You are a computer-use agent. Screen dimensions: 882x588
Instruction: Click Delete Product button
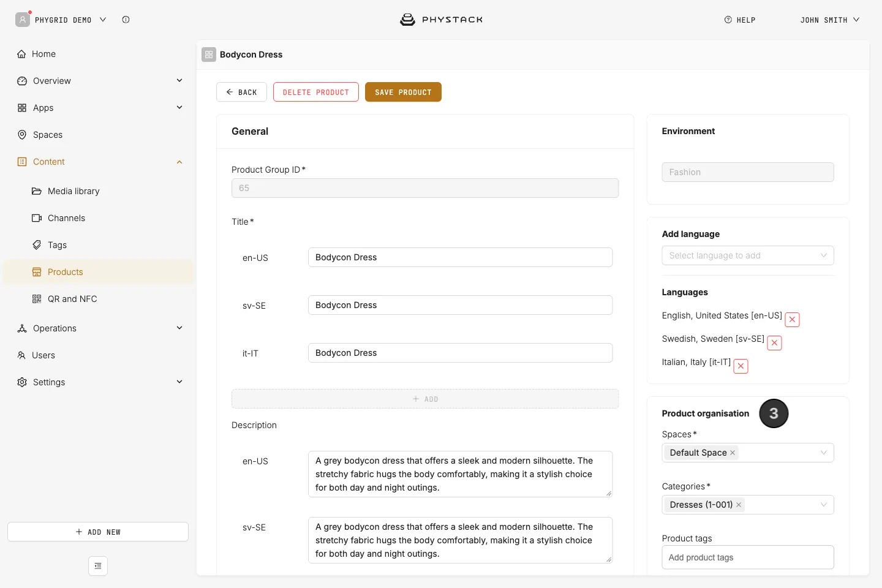tap(316, 92)
